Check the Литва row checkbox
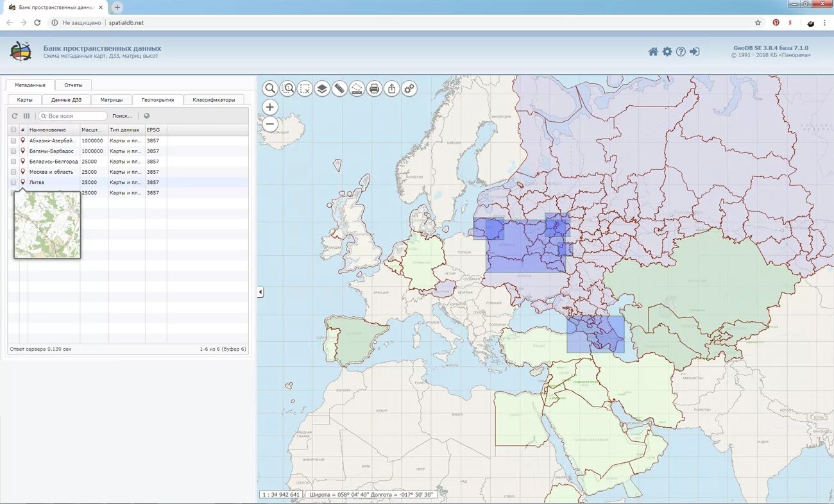This screenshot has height=504, width=834. (x=13, y=182)
